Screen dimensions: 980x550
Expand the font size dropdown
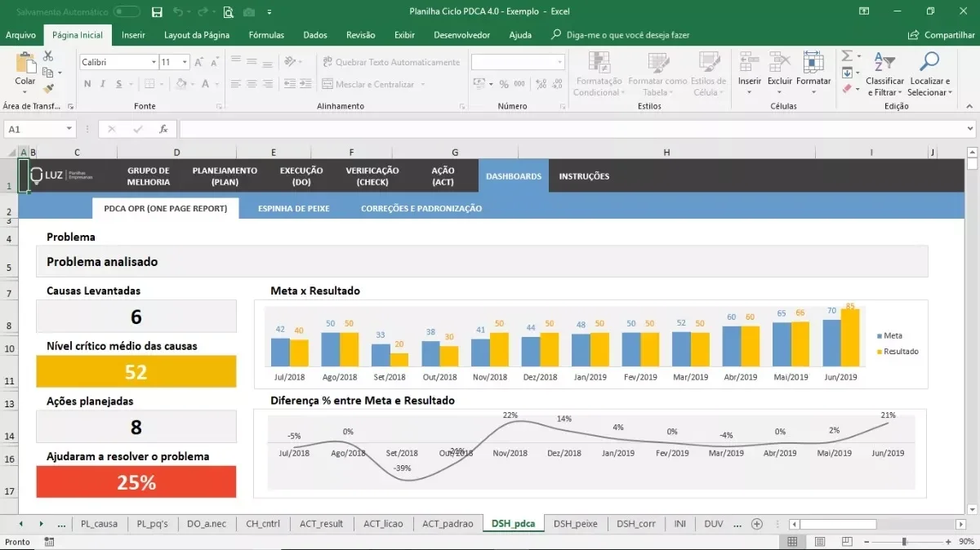[x=185, y=62]
